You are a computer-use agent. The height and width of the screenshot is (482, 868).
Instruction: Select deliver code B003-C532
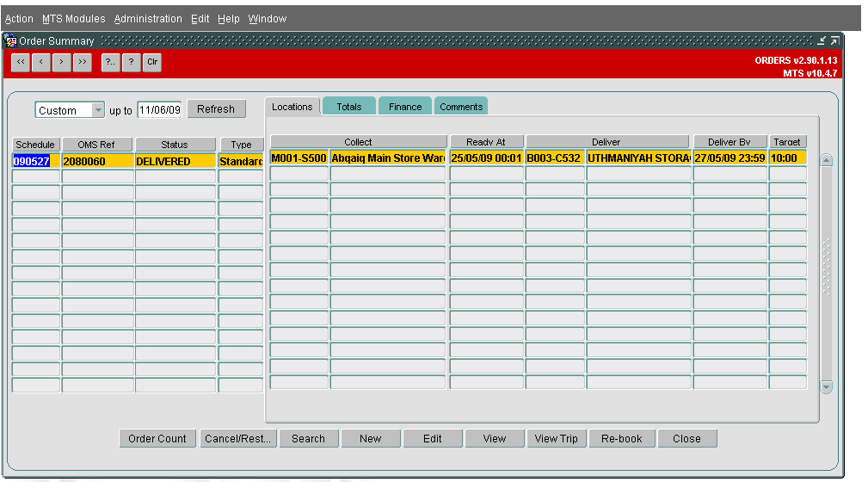point(555,158)
